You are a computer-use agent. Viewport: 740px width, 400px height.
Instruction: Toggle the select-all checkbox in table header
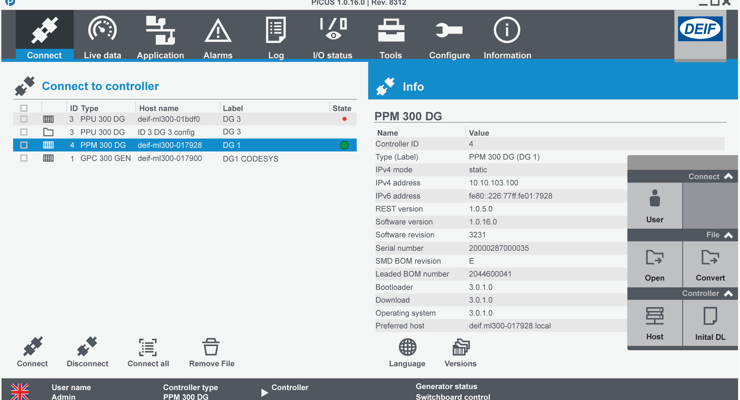24,108
